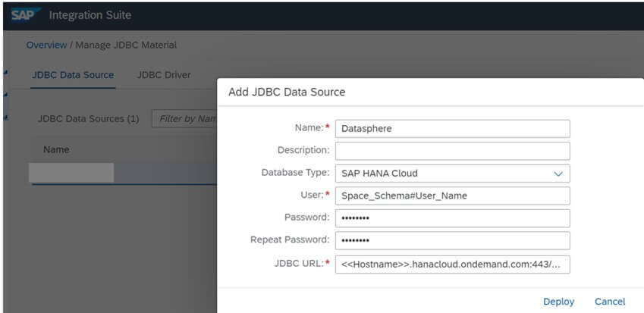Screen dimensions: 644x313
Task: Click the SAP logo
Action: pos(26,15)
